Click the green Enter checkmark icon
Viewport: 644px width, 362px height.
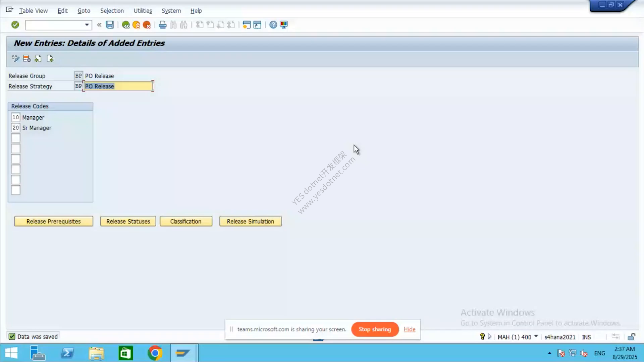click(15, 25)
